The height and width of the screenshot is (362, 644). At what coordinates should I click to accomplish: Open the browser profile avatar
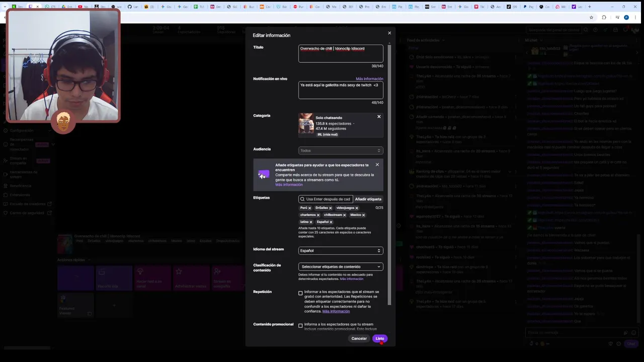coord(626,17)
